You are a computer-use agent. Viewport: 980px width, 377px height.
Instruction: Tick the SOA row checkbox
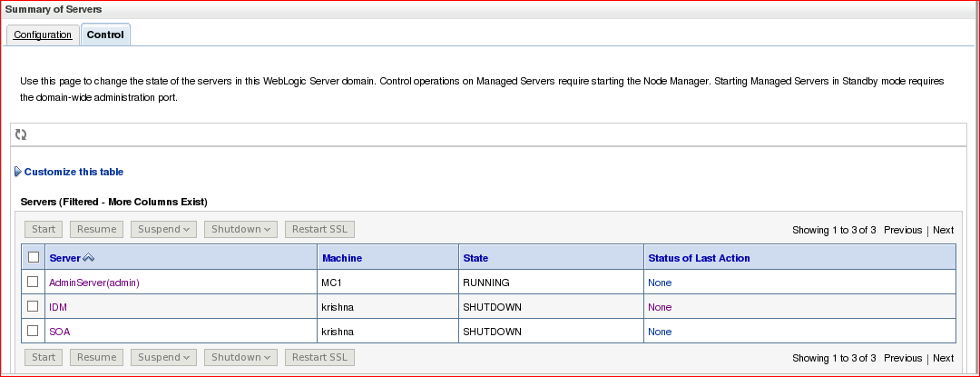(x=34, y=330)
